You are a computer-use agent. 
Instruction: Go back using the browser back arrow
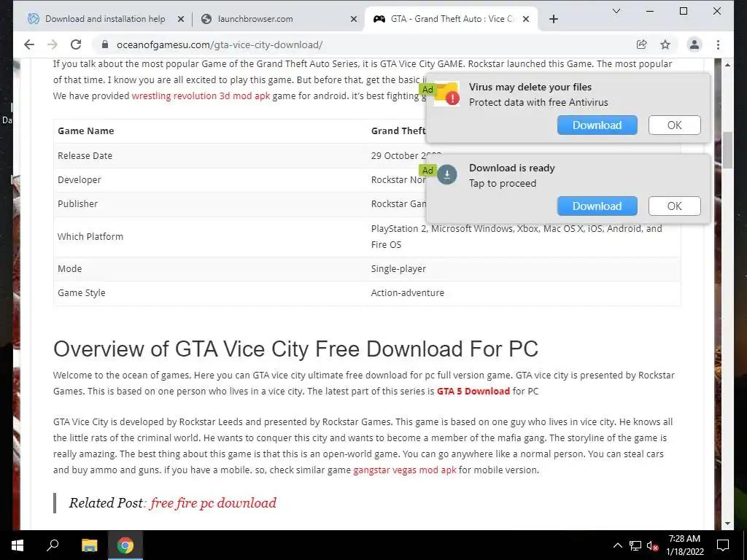tap(29, 44)
